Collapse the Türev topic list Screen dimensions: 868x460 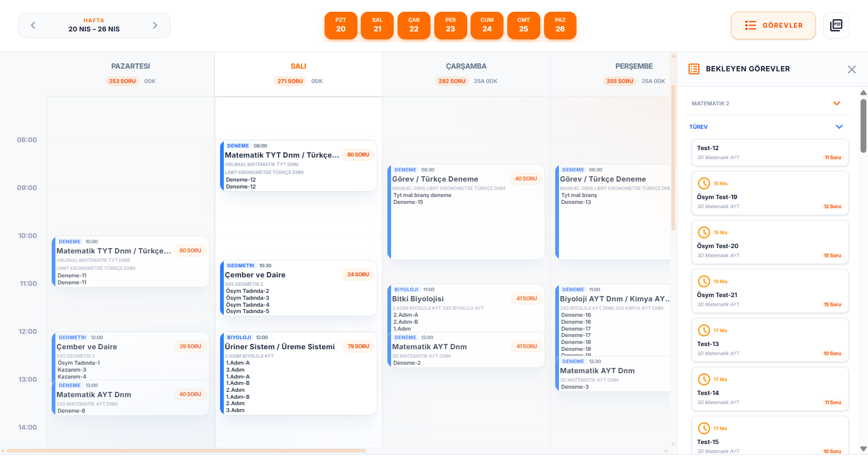[839, 127]
